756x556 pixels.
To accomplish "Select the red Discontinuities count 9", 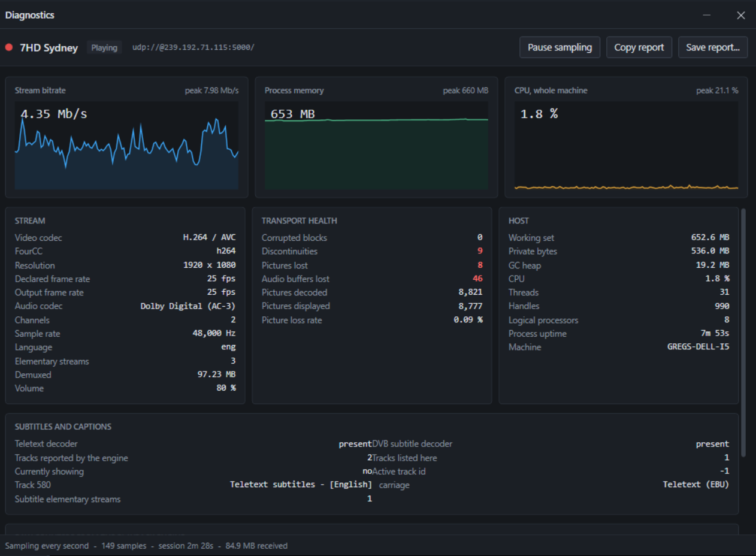I will (x=480, y=252).
